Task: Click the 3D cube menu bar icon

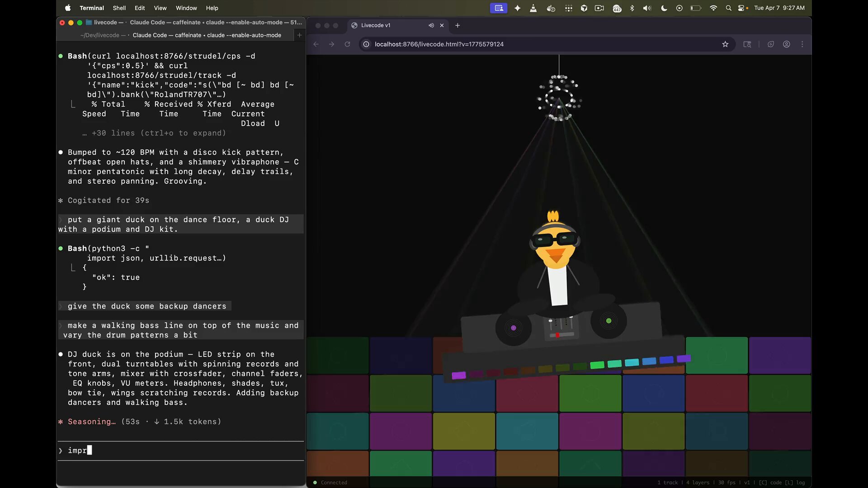Action: click(x=584, y=8)
